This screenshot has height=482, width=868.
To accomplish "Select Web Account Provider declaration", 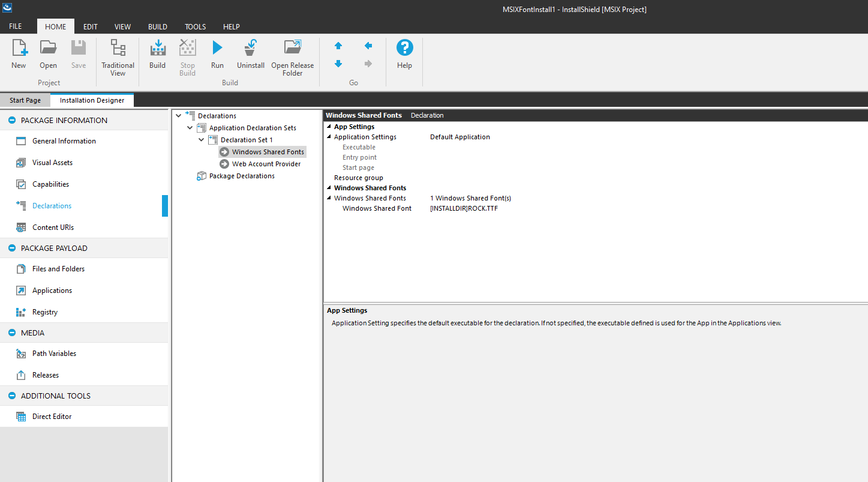I will (266, 164).
